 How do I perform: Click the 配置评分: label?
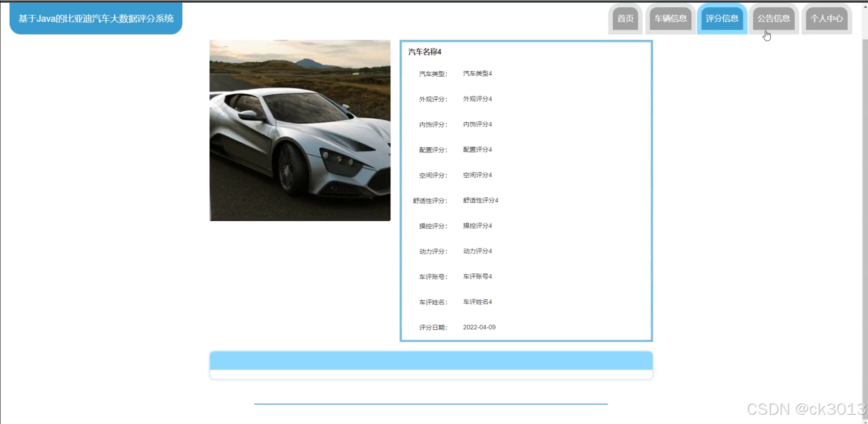coord(433,150)
